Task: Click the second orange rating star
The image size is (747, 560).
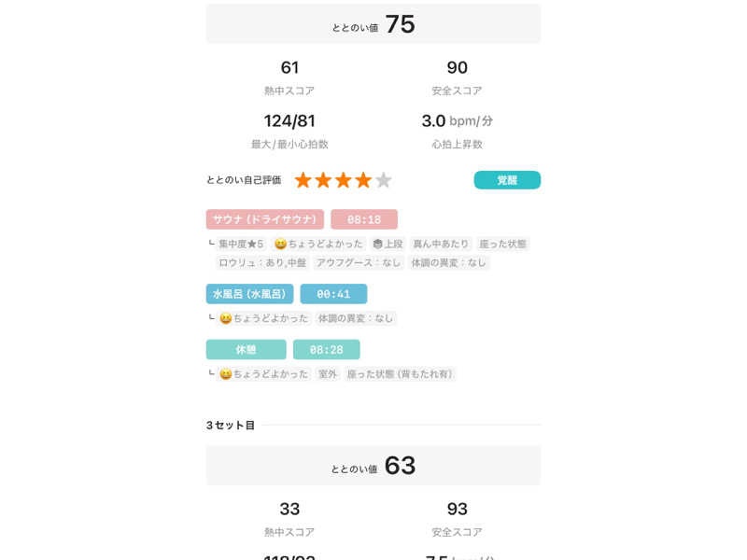Action: pos(323,180)
